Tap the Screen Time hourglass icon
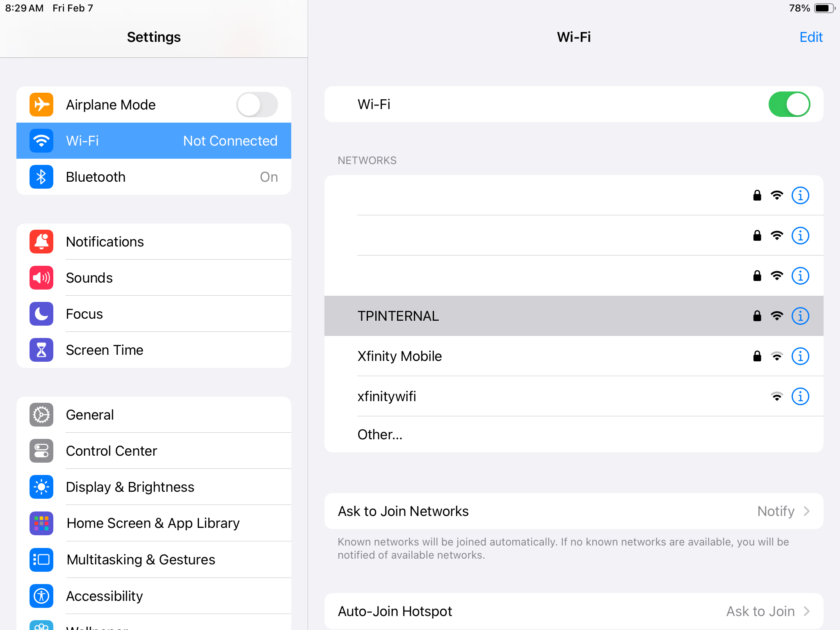Screen dimensions: 840x630 pyautogui.click(x=41, y=350)
